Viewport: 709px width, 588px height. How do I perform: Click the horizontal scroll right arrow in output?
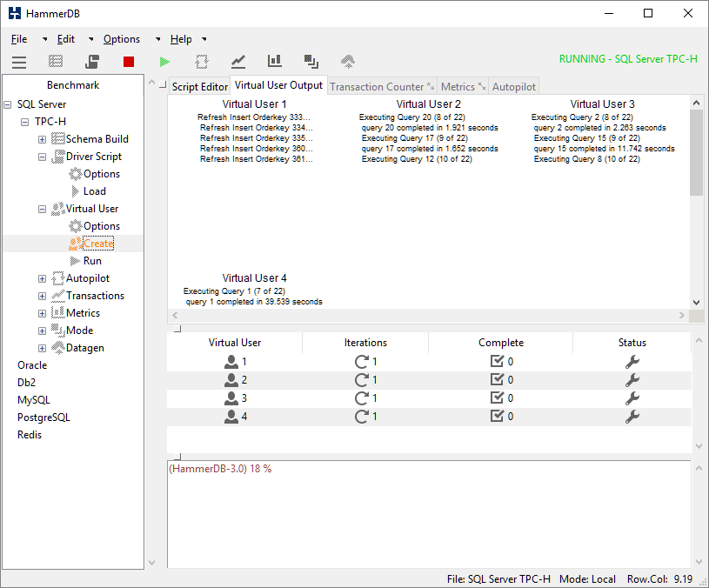(682, 315)
